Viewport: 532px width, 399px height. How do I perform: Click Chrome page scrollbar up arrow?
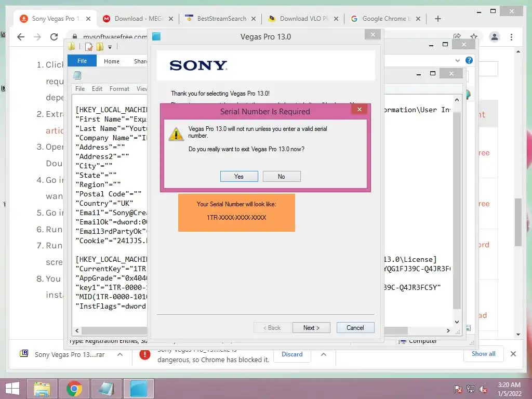click(518, 51)
